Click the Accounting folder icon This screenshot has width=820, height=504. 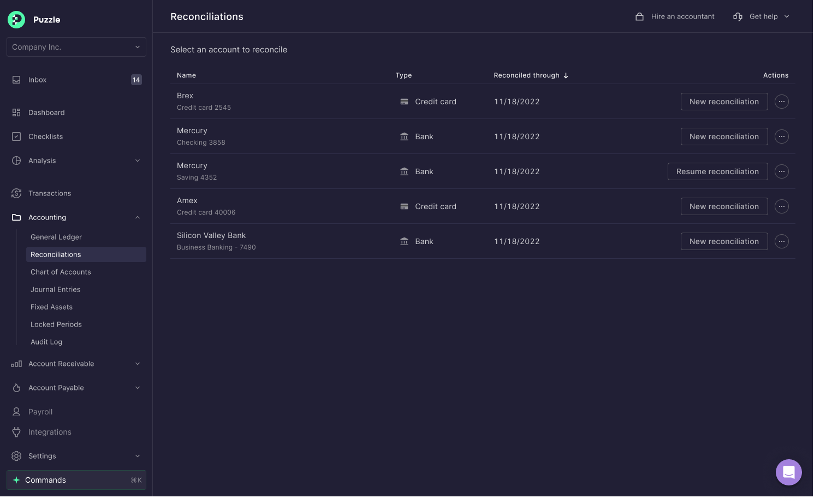(x=16, y=217)
